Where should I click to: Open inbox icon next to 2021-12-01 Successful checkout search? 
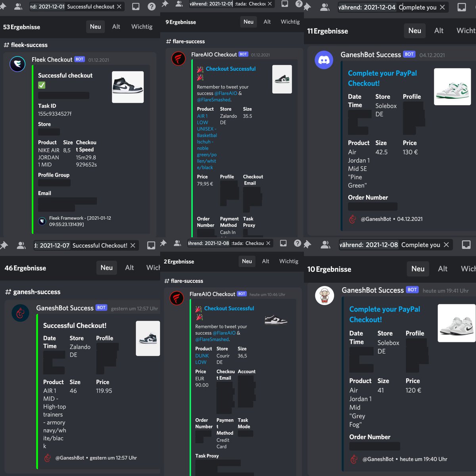click(x=136, y=6)
